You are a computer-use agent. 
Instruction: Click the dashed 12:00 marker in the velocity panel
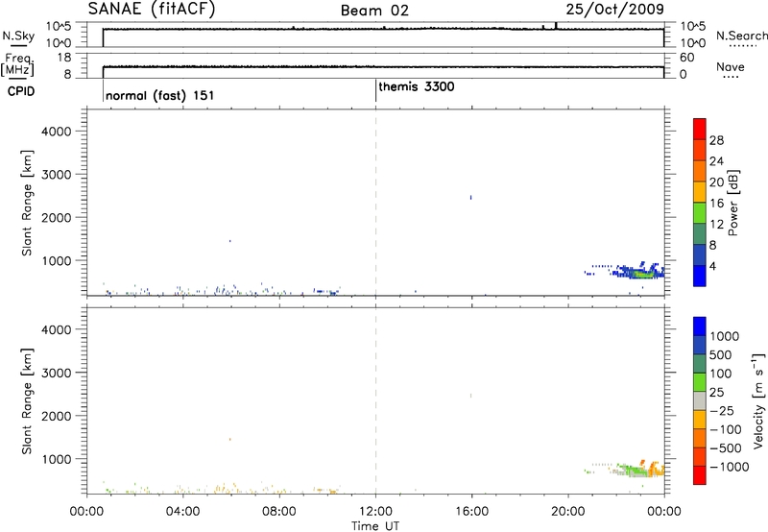pos(375,400)
